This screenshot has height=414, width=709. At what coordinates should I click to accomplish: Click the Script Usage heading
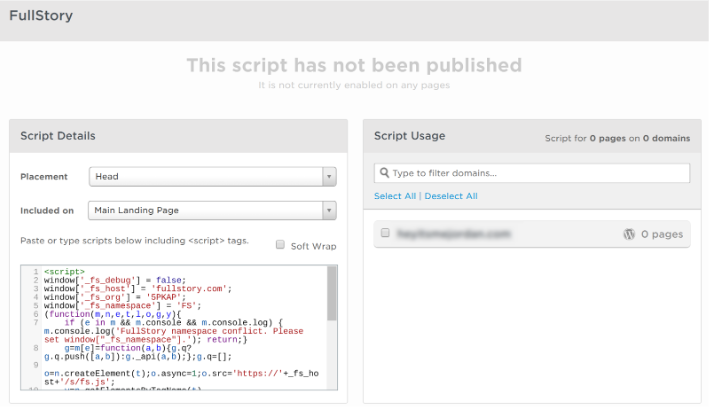[x=410, y=136]
